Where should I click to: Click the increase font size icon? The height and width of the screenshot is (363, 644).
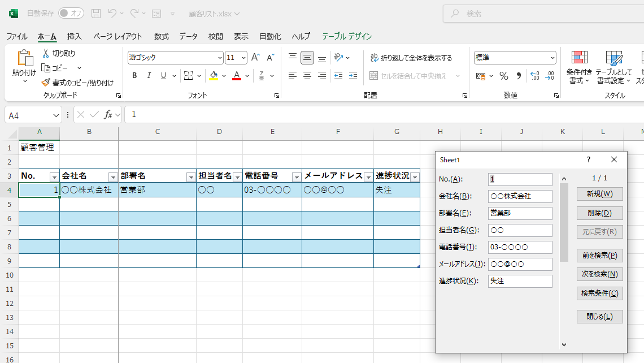coord(255,57)
